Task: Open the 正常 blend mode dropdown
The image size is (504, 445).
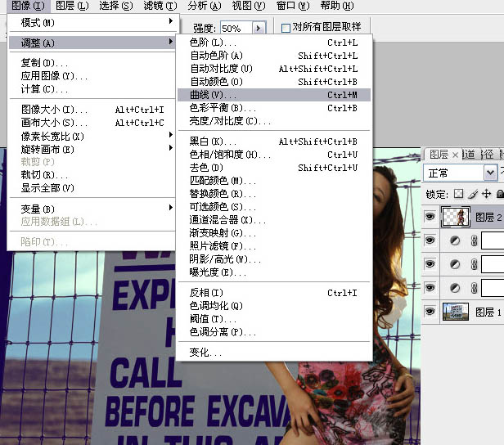Action: (489, 173)
